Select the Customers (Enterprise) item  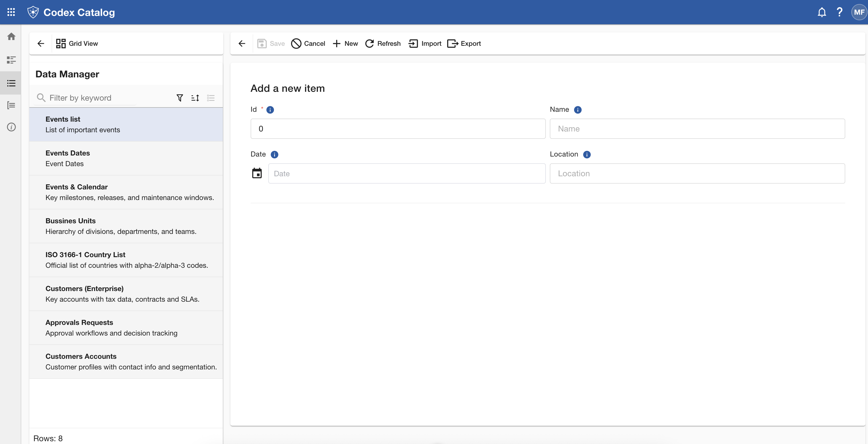point(126,294)
